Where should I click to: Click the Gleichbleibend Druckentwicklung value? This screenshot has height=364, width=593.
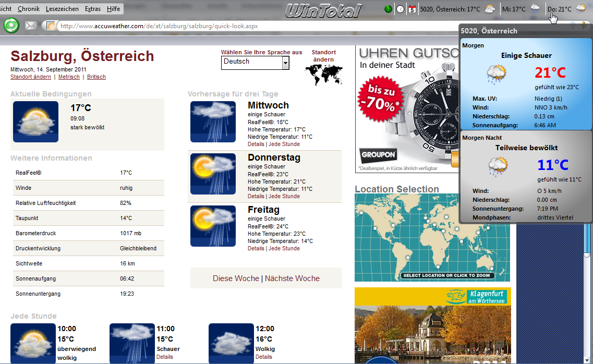click(x=138, y=248)
